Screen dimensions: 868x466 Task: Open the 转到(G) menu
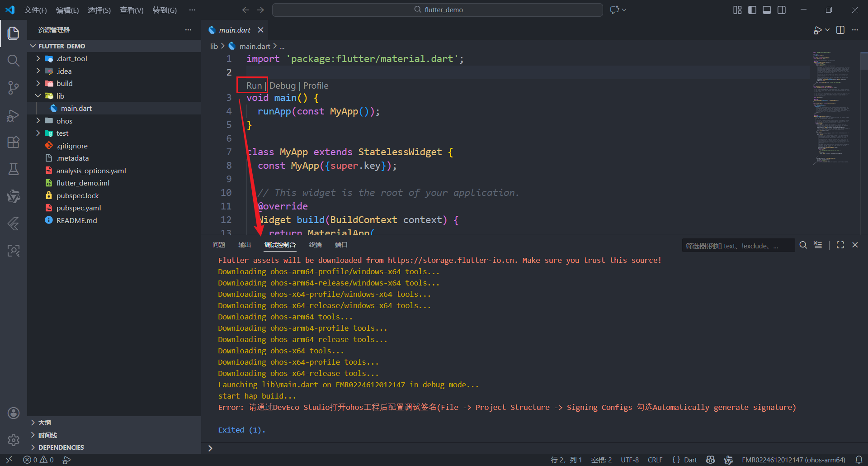tap(165, 10)
